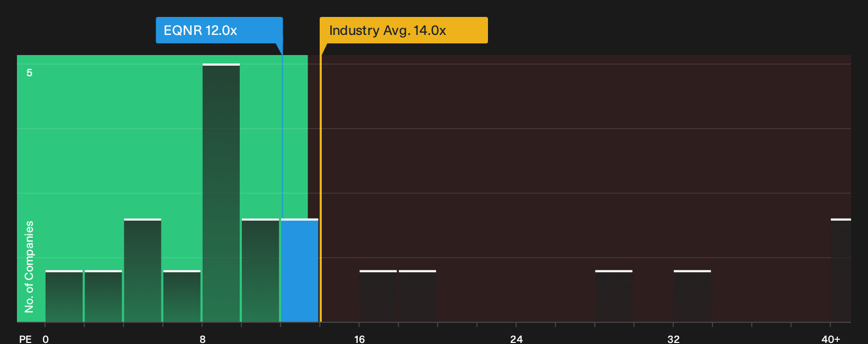Click the tallest bar at PE 8

pos(221,193)
